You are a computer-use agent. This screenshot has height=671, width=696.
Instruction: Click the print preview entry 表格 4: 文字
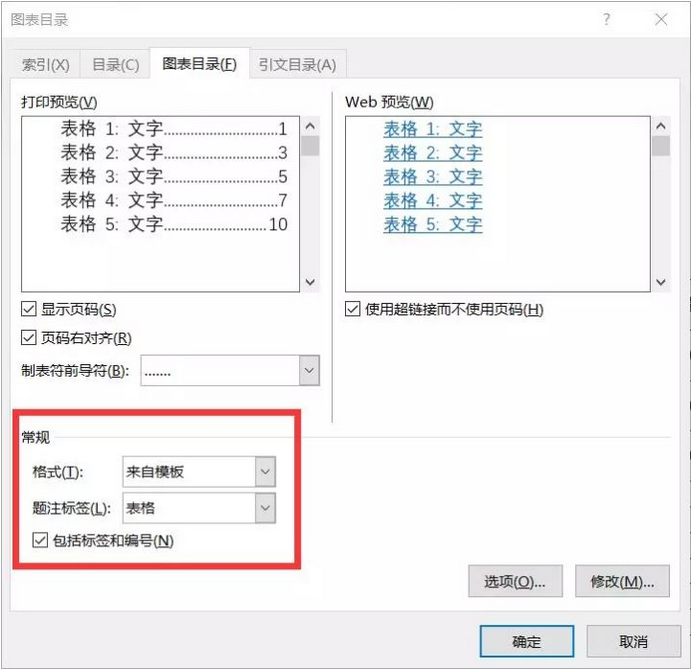tap(174, 201)
